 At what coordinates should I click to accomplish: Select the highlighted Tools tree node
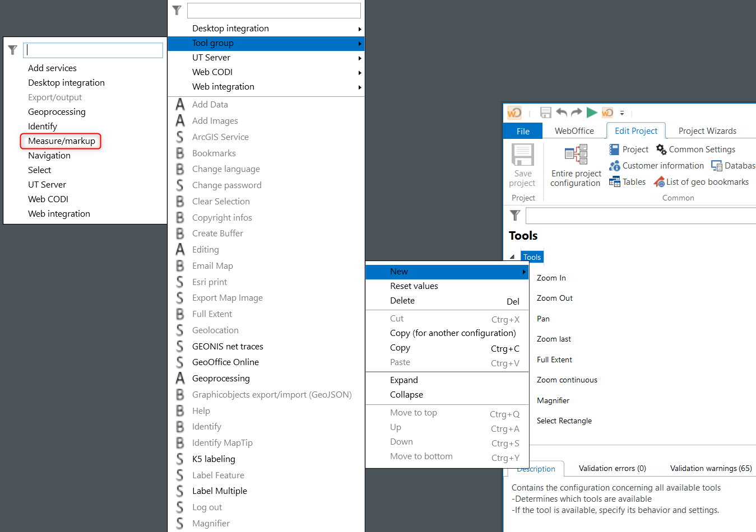pos(532,257)
